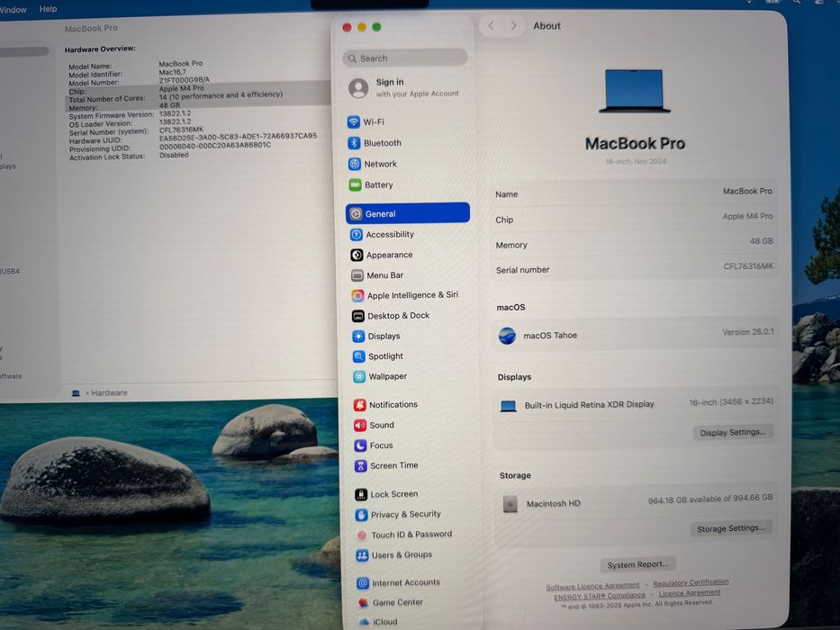Click storage text 964.18 GB available
This screenshot has height=630, width=840.
[x=709, y=499]
